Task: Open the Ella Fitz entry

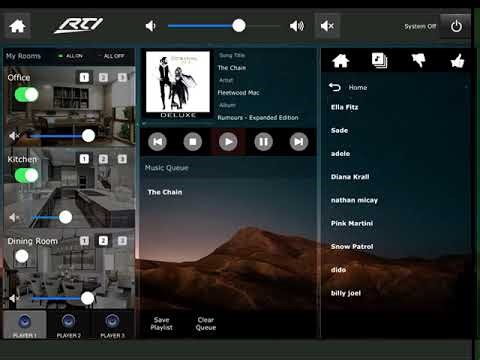Action: click(344, 107)
